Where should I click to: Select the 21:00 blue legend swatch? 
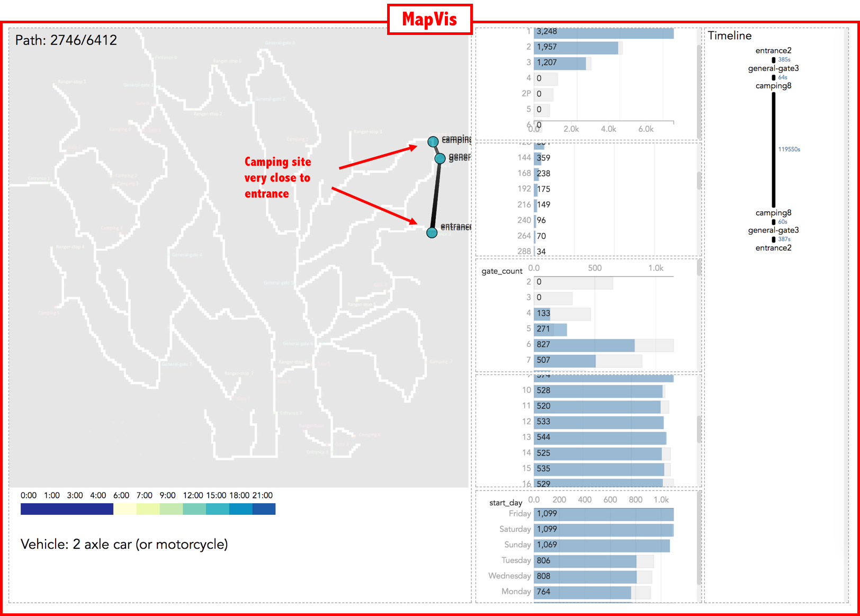point(264,509)
